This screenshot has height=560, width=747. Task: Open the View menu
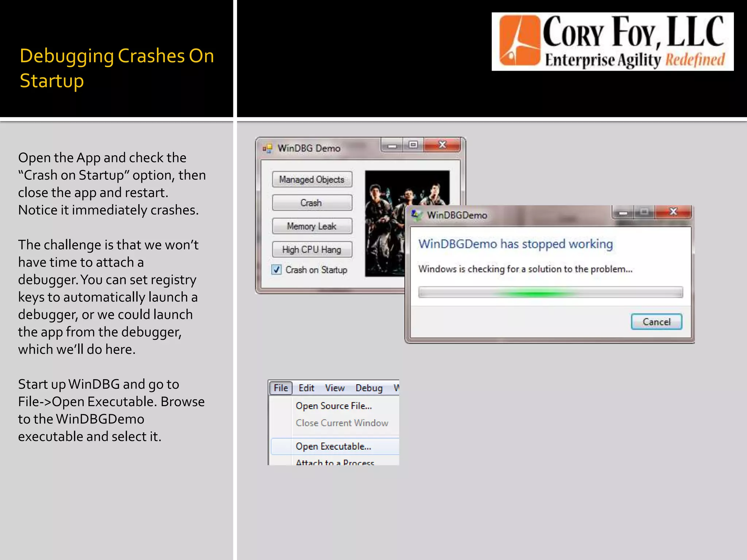pos(335,388)
